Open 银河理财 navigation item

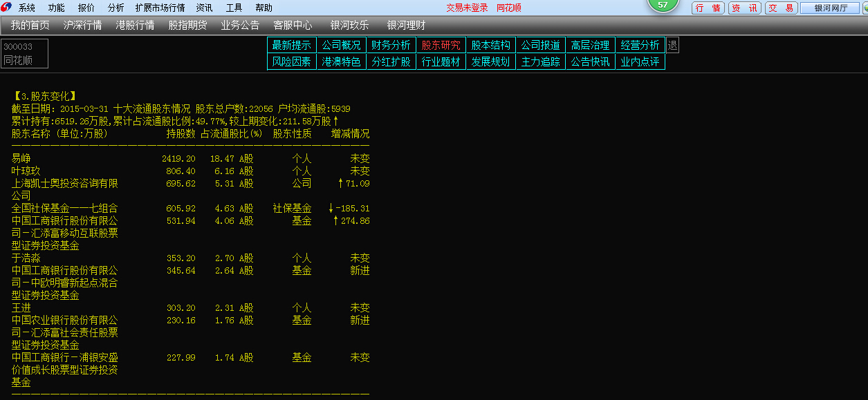point(406,25)
